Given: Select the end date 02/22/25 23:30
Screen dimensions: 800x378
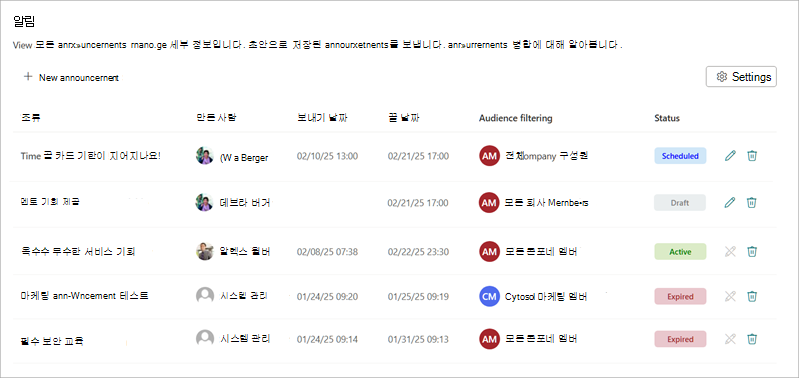Looking at the screenshot, I should [418, 251].
